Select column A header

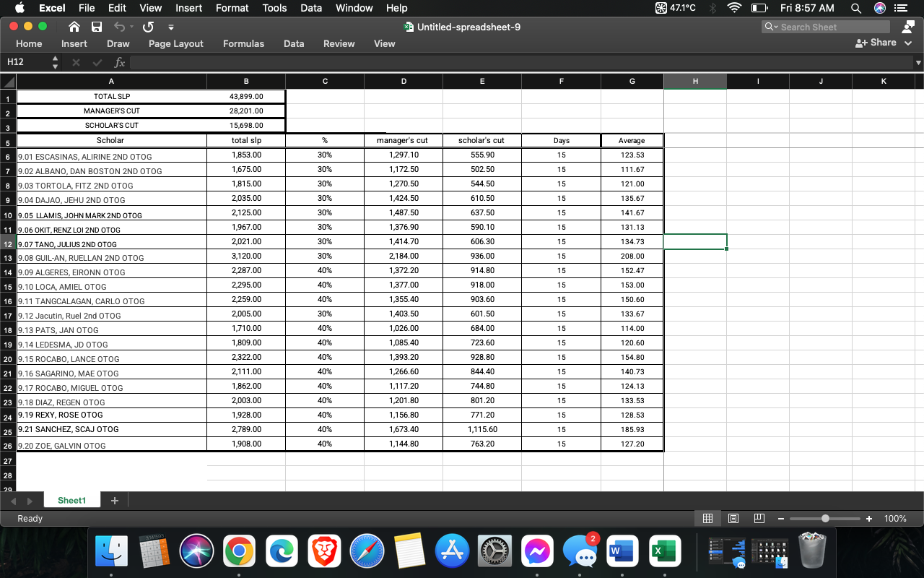111,82
